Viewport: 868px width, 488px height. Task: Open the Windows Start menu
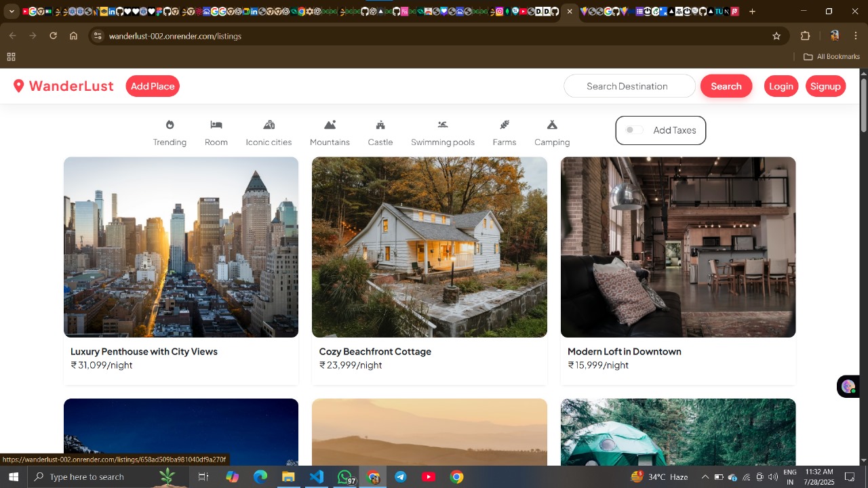14,477
